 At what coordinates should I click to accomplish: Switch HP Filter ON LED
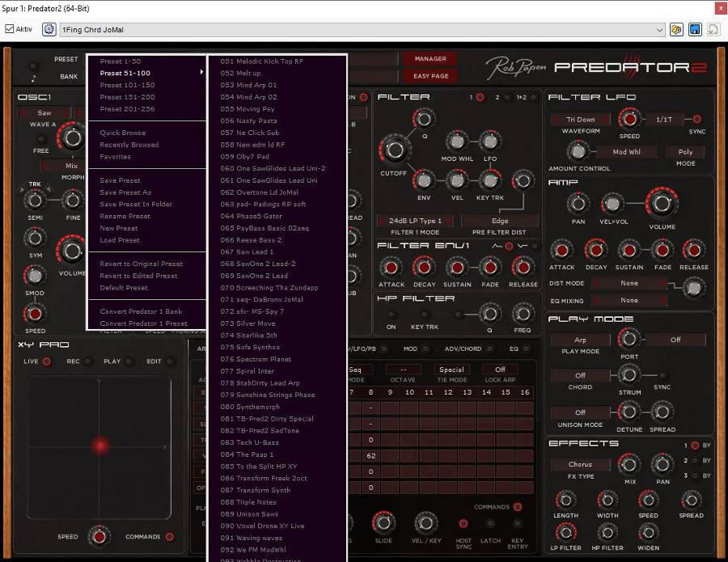[392, 315]
